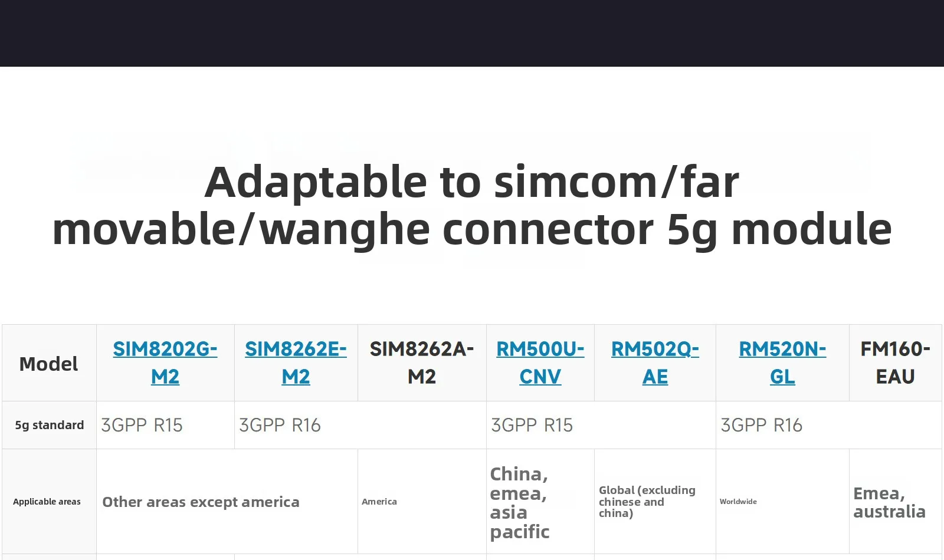
Task: Click 3GPP R15 under SIM8202G-M2
Action: [x=142, y=425]
